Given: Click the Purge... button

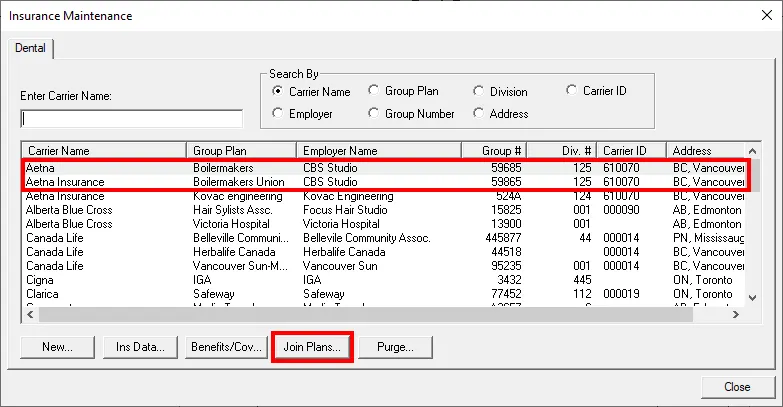Looking at the screenshot, I should [395, 347].
